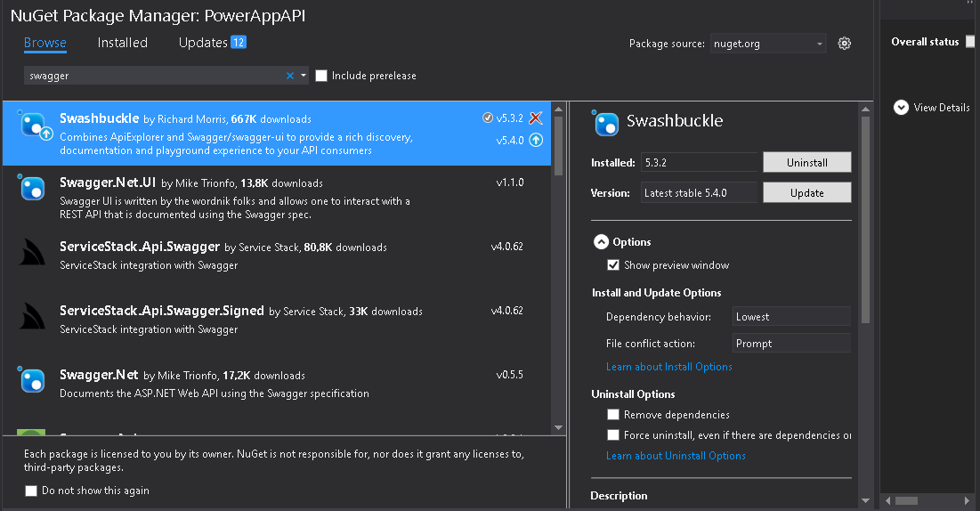This screenshot has width=980, height=511.
Task: Check Do not show this again
Action: pos(30,491)
